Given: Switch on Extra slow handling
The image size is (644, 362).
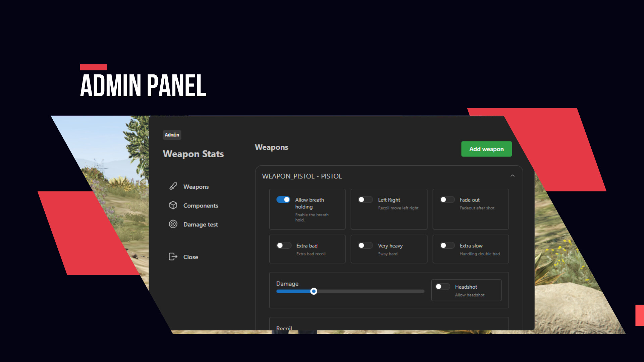Looking at the screenshot, I should pyautogui.click(x=447, y=246).
